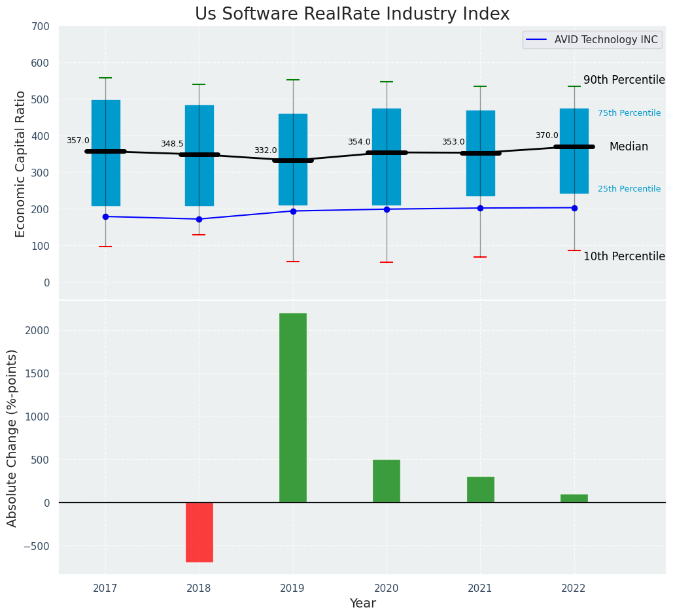Click the Median annotation text

click(x=629, y=147)
